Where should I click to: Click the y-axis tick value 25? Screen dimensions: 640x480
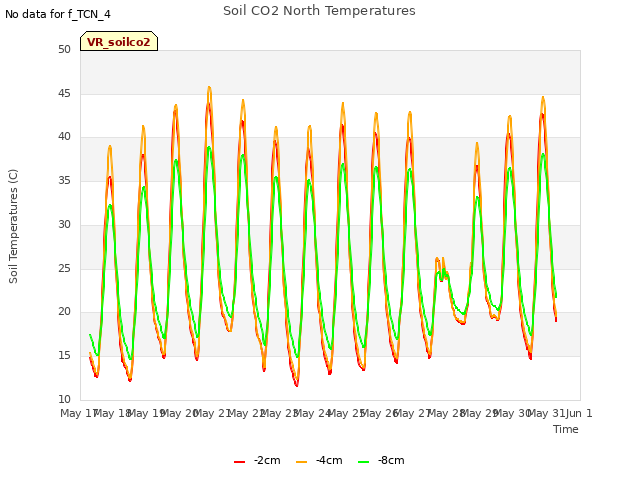tap(64, 268)
